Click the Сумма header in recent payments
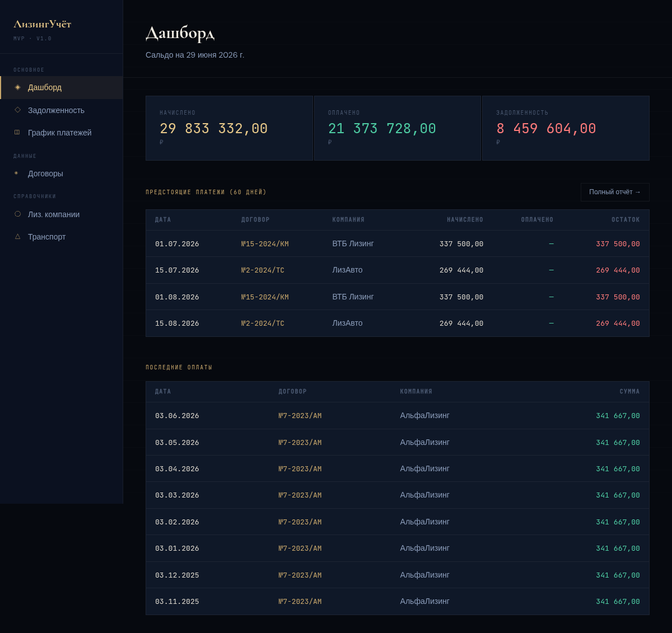Viewport: 672px width, 633px height. click(x=629, y=392)
